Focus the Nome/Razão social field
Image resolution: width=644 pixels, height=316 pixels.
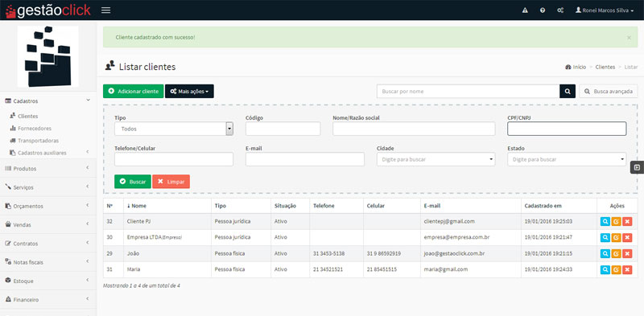(x=414, y=129)
